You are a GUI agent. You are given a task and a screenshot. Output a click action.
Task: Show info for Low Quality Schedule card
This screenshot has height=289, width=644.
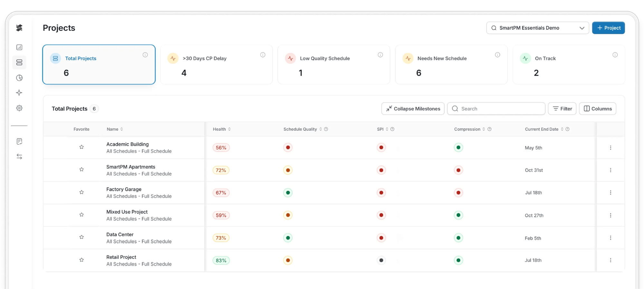pyautogui.click(x=380, y=55)
